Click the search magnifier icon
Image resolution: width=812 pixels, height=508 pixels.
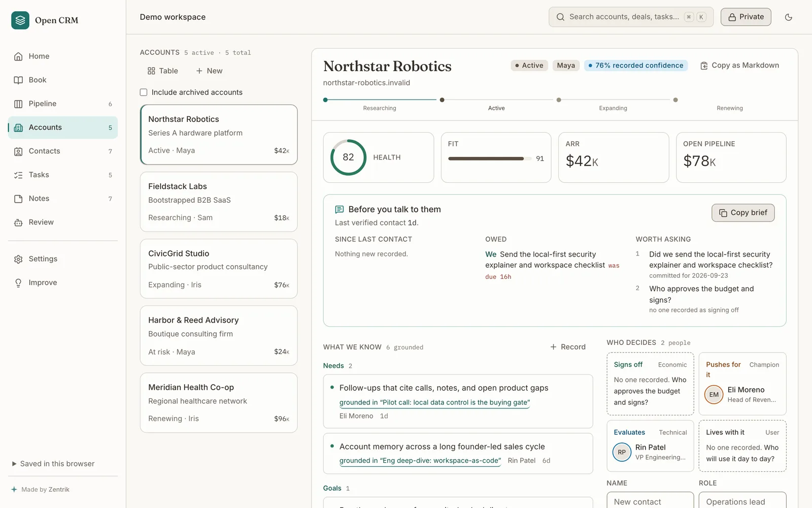coord(560,17)
